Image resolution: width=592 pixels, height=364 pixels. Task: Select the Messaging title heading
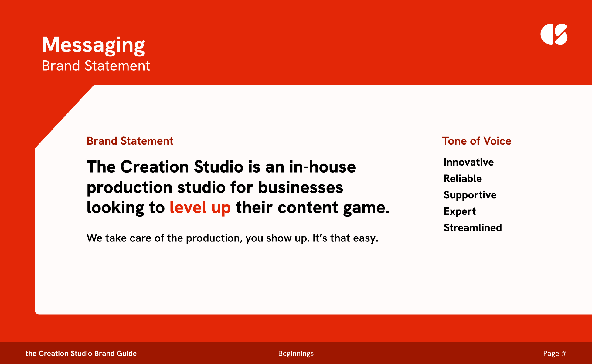click(x=93, y=45)
